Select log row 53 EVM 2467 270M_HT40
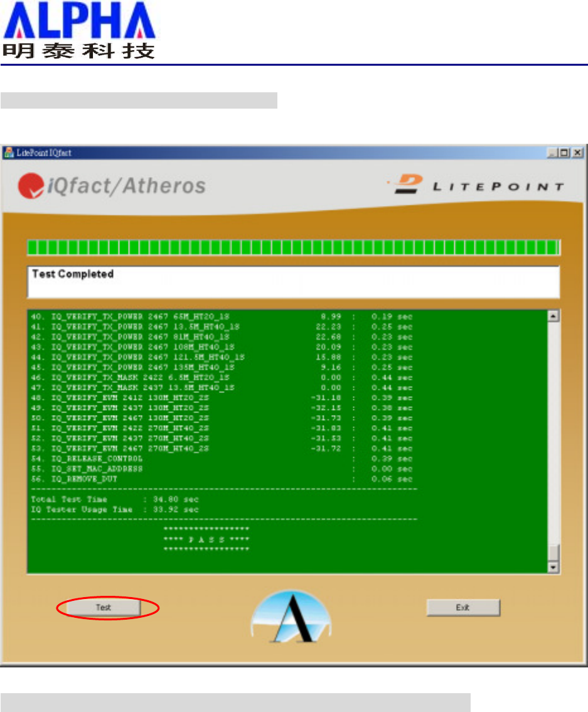 (222, 448)
